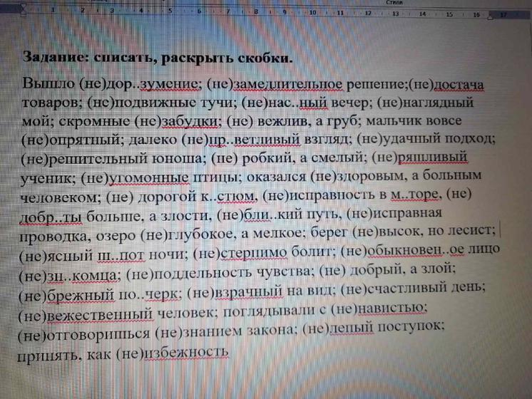Image resolution: width=532 pixels, height=399 pixels.
Task: Click the word "(не)решительный"
Action: coord(84,159)
